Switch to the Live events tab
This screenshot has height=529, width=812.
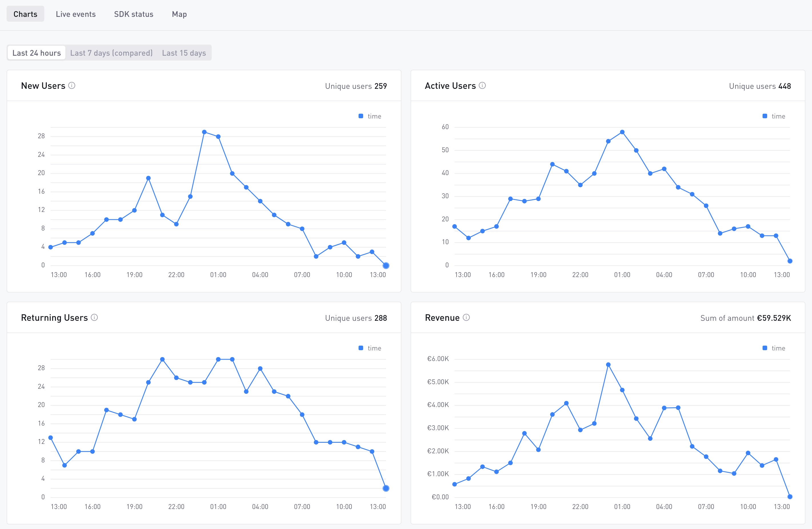(x=76, y=14)
